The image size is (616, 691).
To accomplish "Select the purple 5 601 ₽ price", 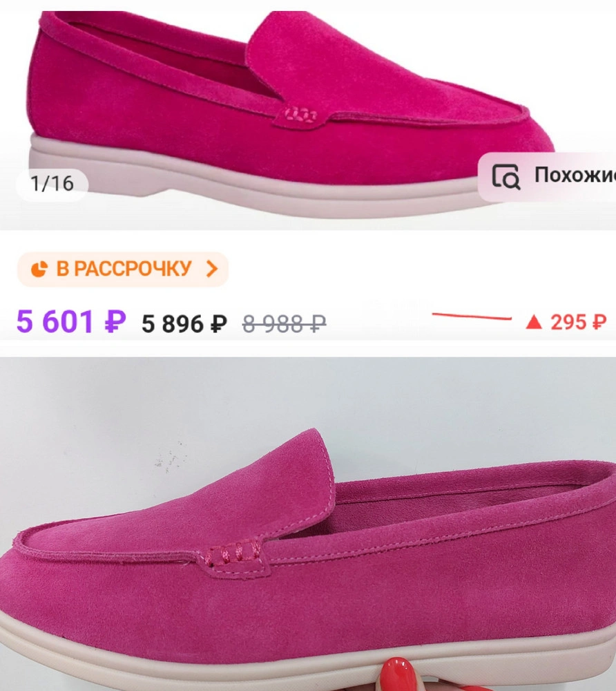I will coord(71,321).
